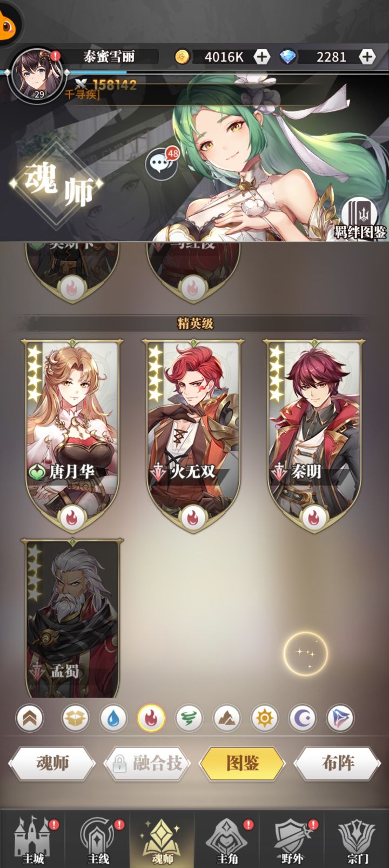Select the fire element filter icon
Viewport: 389px width, 868px height.
click(151, 718)
